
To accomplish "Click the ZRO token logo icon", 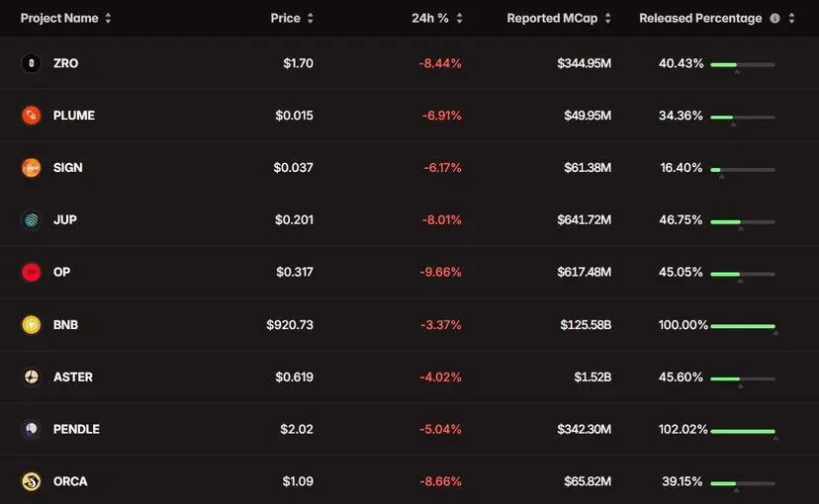I will [x=31, y=63].
